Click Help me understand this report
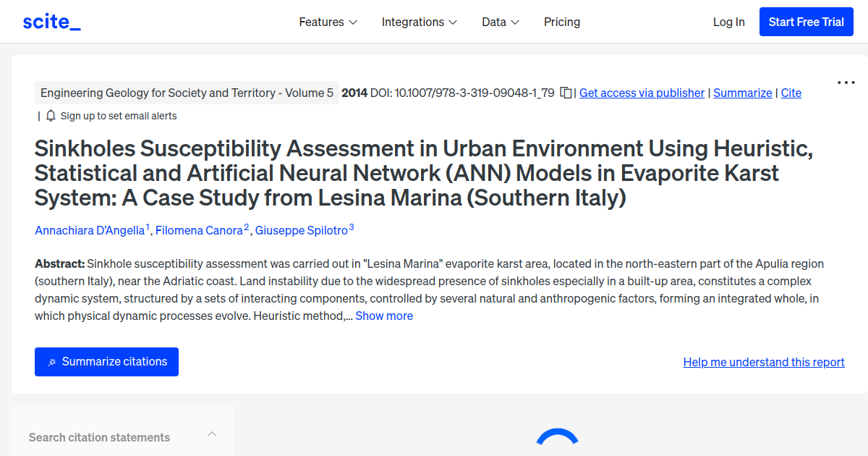868x456 pixels. (x=763, y=362)
